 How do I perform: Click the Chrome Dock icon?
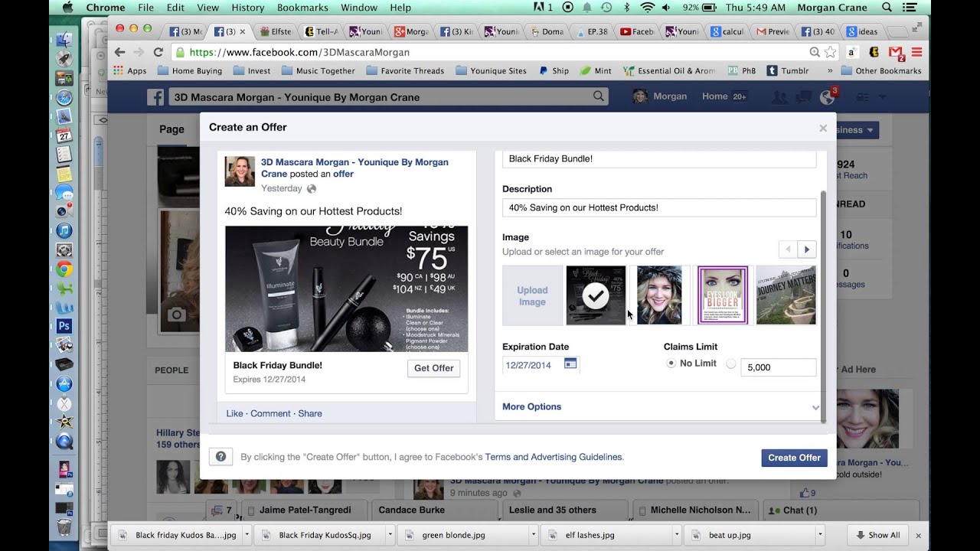pyautogui.click(x=64, y=269)
